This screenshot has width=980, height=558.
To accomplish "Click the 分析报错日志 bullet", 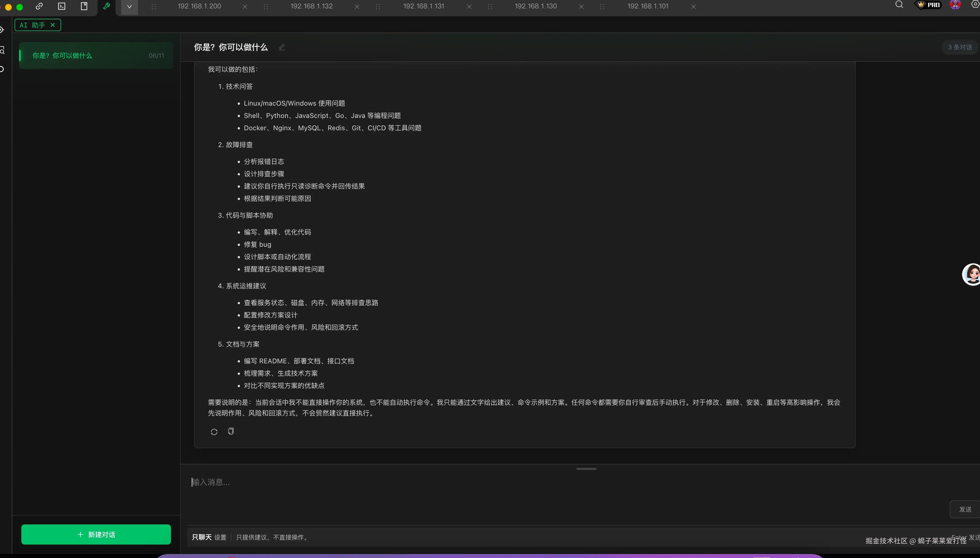I will [264, 162].
